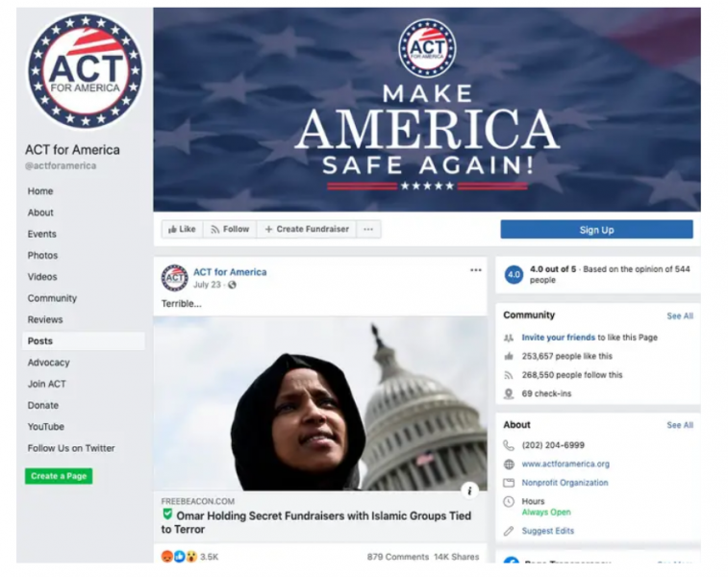This screenshot has height=577, width=728.
Task: Click the ACT for America profile logo
Action: point(85,71)
